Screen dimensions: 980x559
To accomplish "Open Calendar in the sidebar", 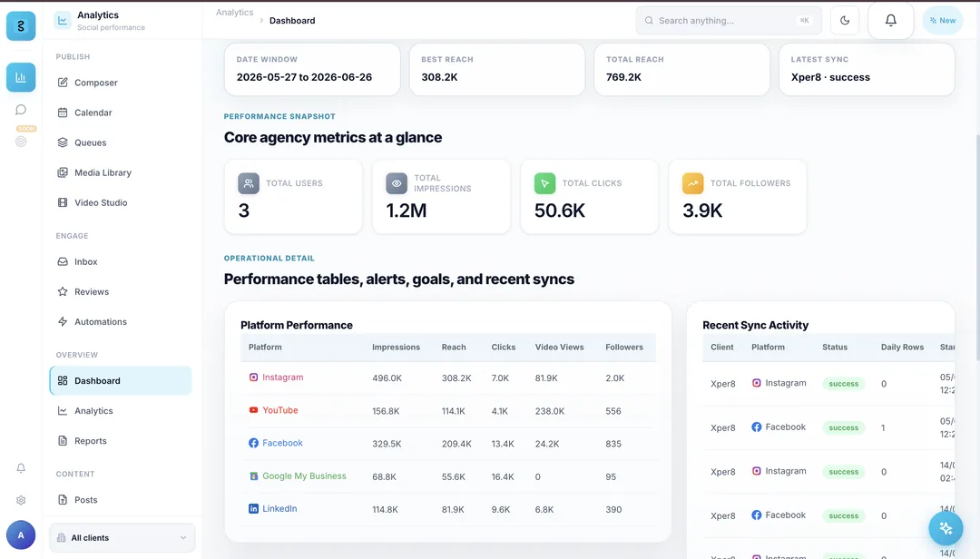I will tap(121, 113).
